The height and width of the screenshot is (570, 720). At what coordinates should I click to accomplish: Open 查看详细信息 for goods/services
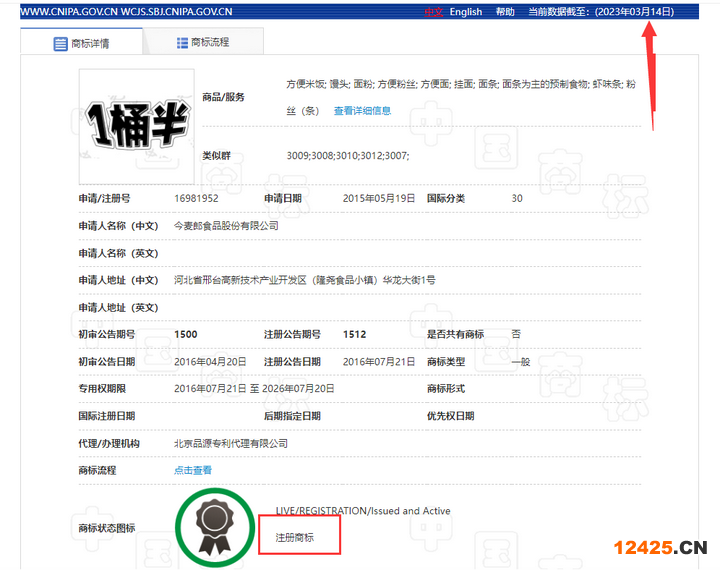[362, 111]
